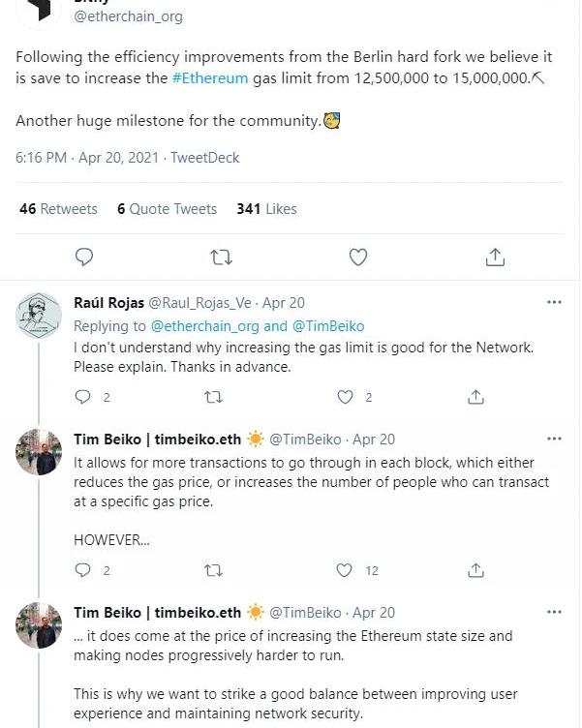The height and width of the screenshot is (728, 582).
Task: Open more options on Tim Beiko's second reply
Action: pos(554,612)
